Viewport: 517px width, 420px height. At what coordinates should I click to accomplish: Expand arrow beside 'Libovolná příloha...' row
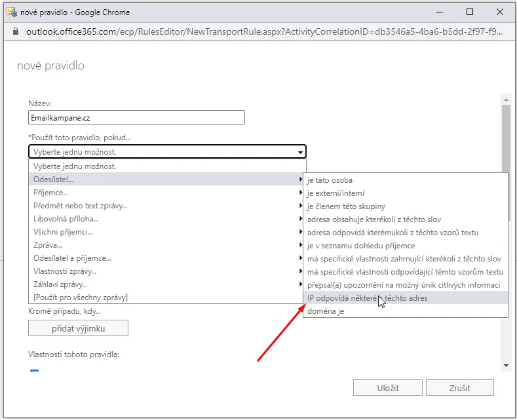click(x=300, y=219)
